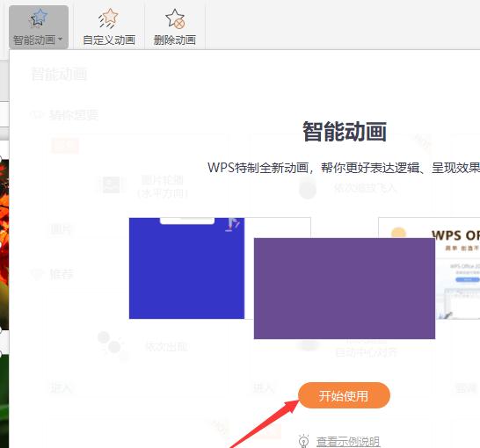The height and width of the screenshot is (448, 480).
Task: Click the 自定义动画 star icon
Action: click(x=108, y=18)
